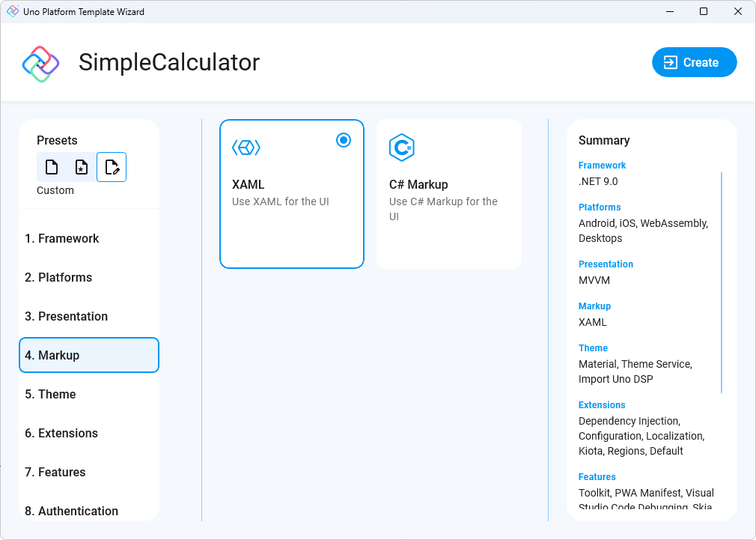Image resolution: width=756 pixels, height=540 pixels.
Task: Click the Create button
Action: pos(694,62)
